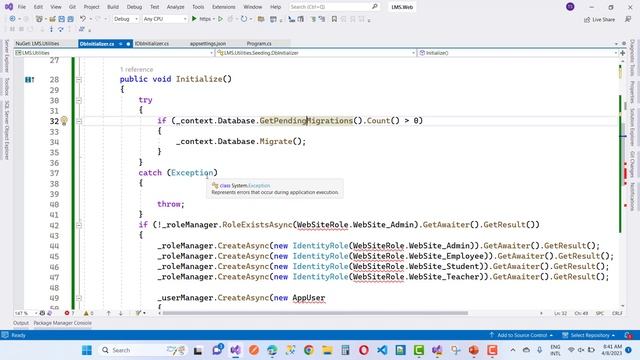Collapse the if block at line 42

coord(79,225)
